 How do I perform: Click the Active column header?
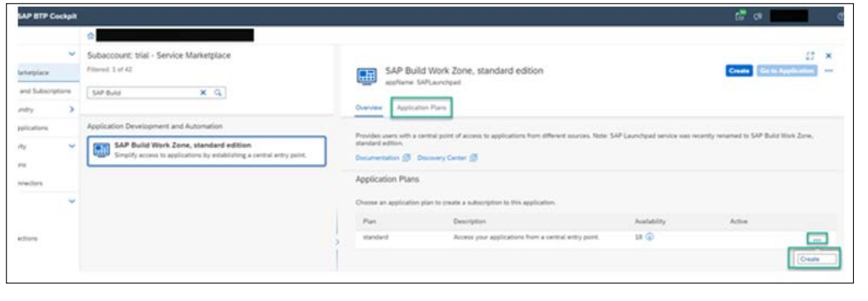click(x=739, y=221)
